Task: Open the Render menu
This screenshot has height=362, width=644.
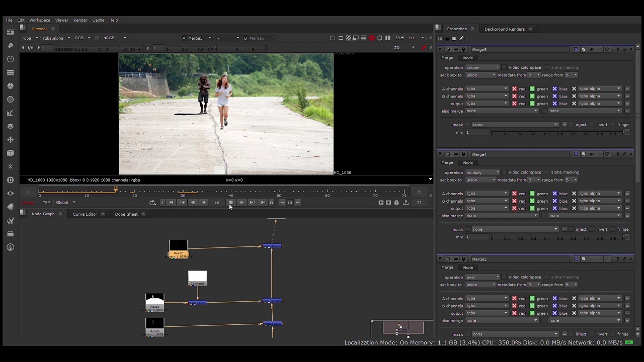Action: pos(80,20)
